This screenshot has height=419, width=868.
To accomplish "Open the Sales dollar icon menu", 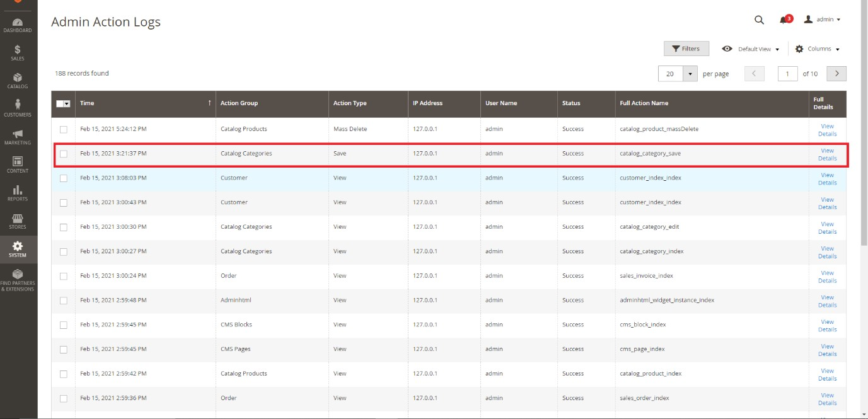I will point(18,53).
